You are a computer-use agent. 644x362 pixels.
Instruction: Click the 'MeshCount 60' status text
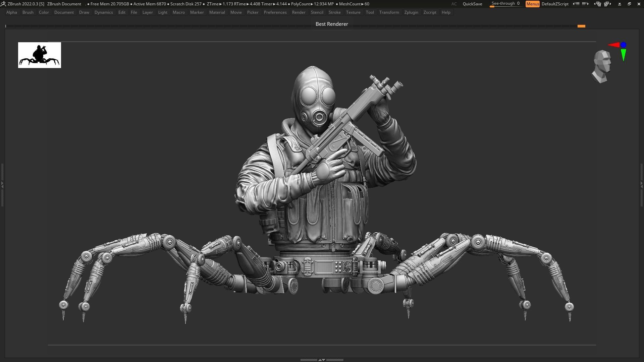click(354, 4)
